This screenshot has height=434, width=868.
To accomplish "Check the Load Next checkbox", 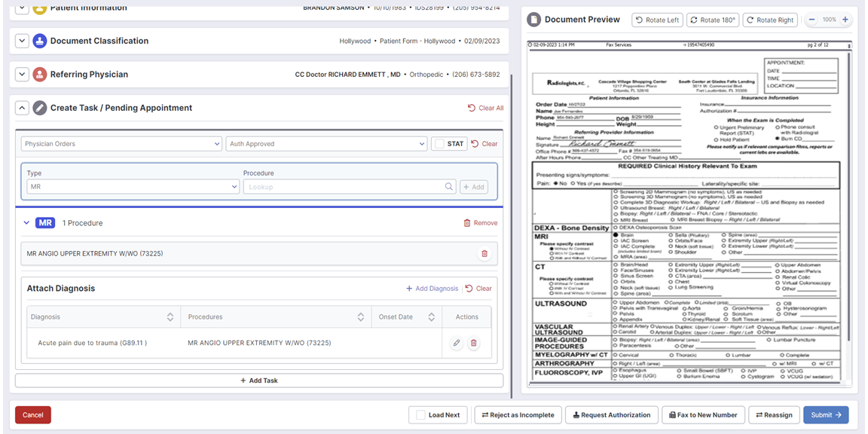I will pyautogui.click(x=421, y=415).
